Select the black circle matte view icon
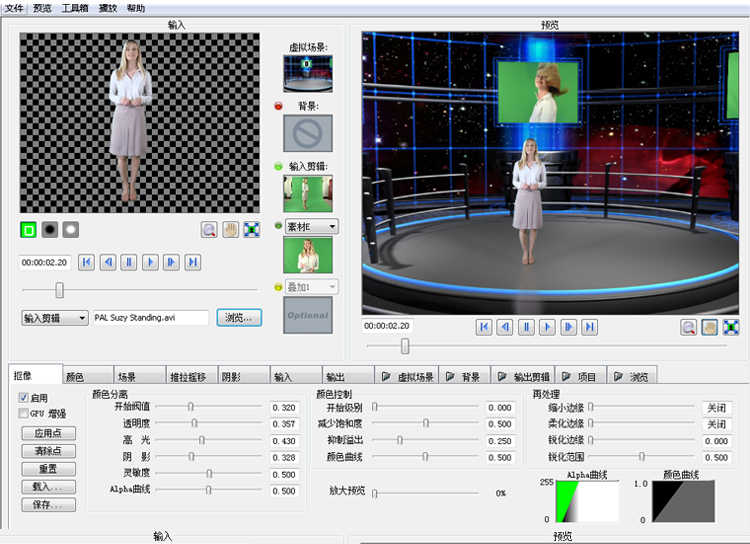 [x=50, y=229]
